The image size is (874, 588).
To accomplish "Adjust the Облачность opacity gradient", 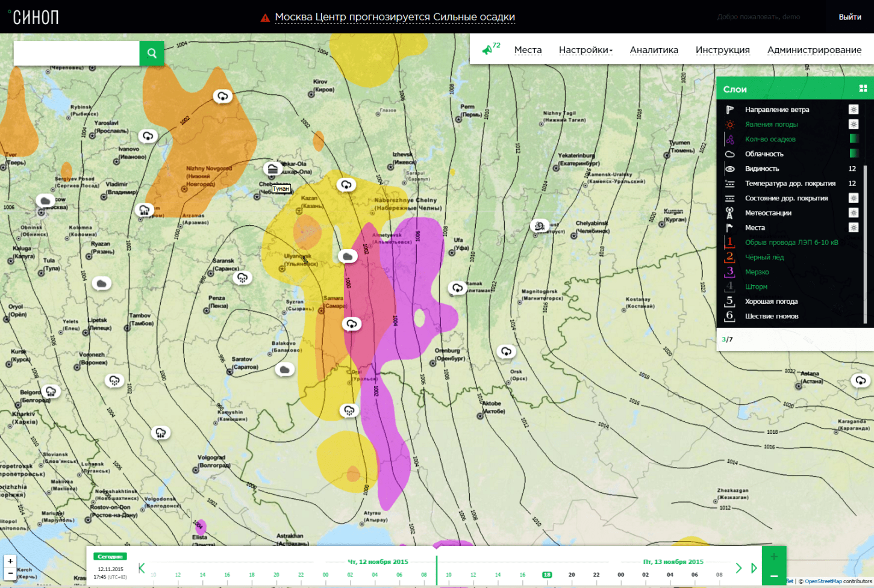I will [854, 153].
